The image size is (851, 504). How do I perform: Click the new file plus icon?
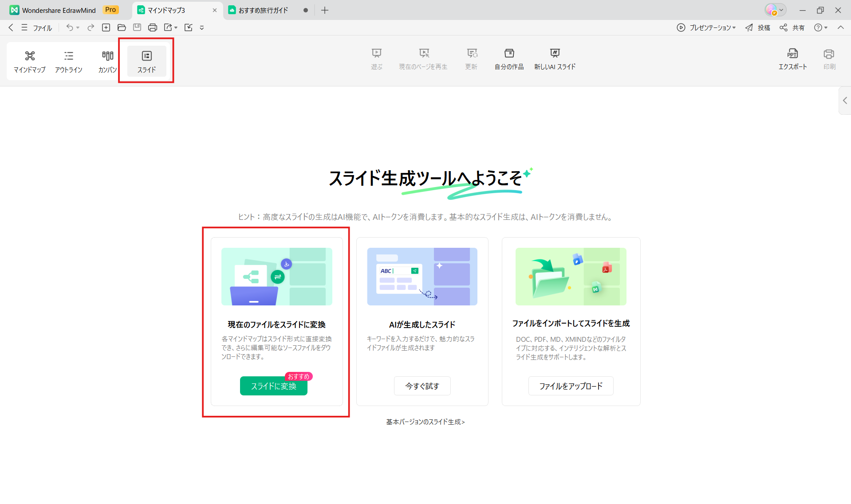pyautogui.click(x=106, y=27)
